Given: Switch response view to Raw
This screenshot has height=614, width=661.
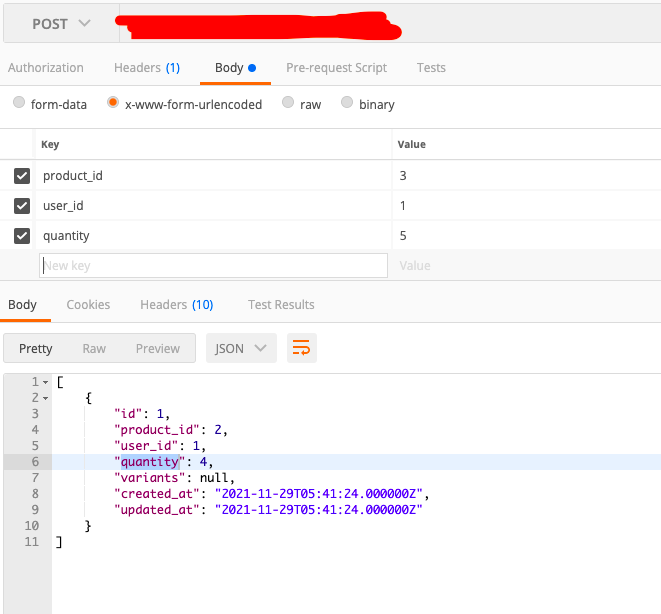Looking at the screenshot, I should click(94, 349).
